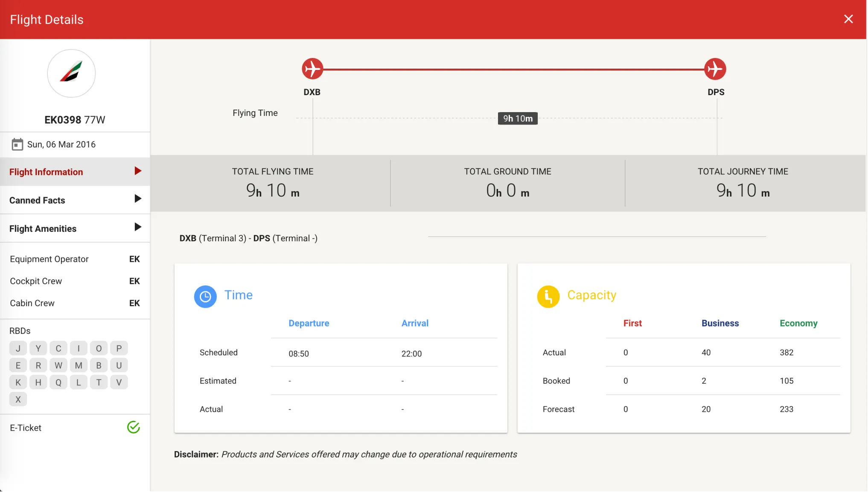The width and height of the screenshot is (868, 492).
Task: Click the Departure column header
Action: 309,323
